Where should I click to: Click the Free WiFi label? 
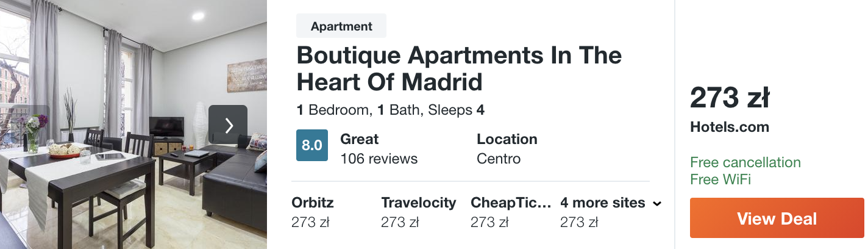click(720, 179)
